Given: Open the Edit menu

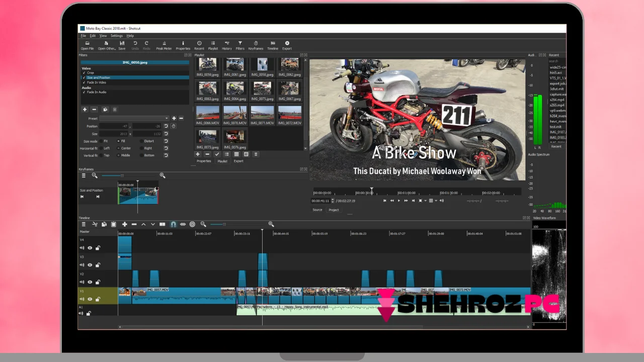Looking at the screenshot, I should pos(93,36).
